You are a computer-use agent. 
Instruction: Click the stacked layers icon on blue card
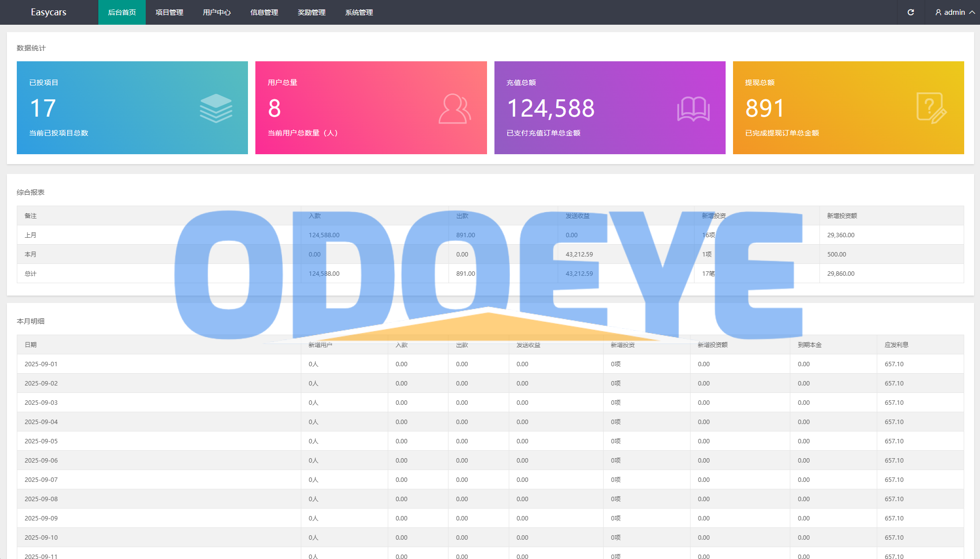click(x=216, y=108)
